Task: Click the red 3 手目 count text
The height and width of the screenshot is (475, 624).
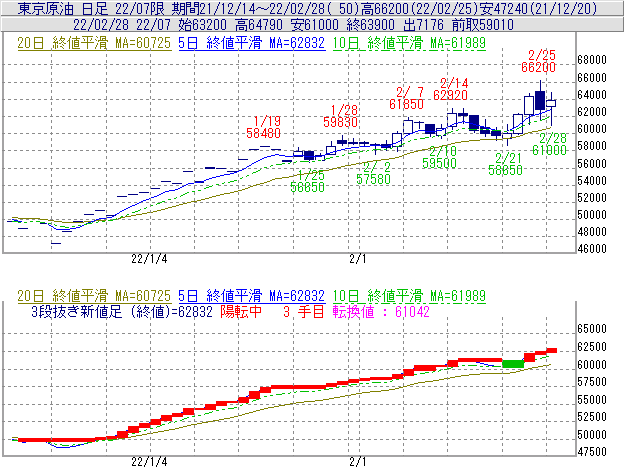Action: [x=304, y=311]
